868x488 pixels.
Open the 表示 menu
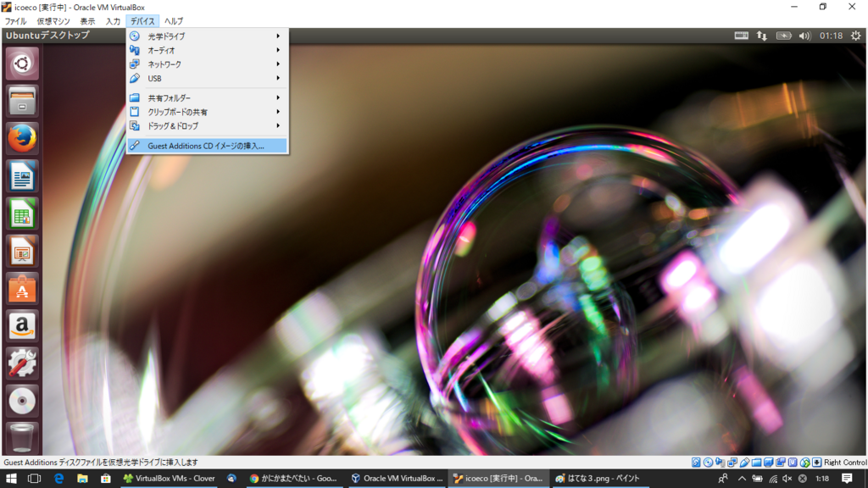point(87,21)
